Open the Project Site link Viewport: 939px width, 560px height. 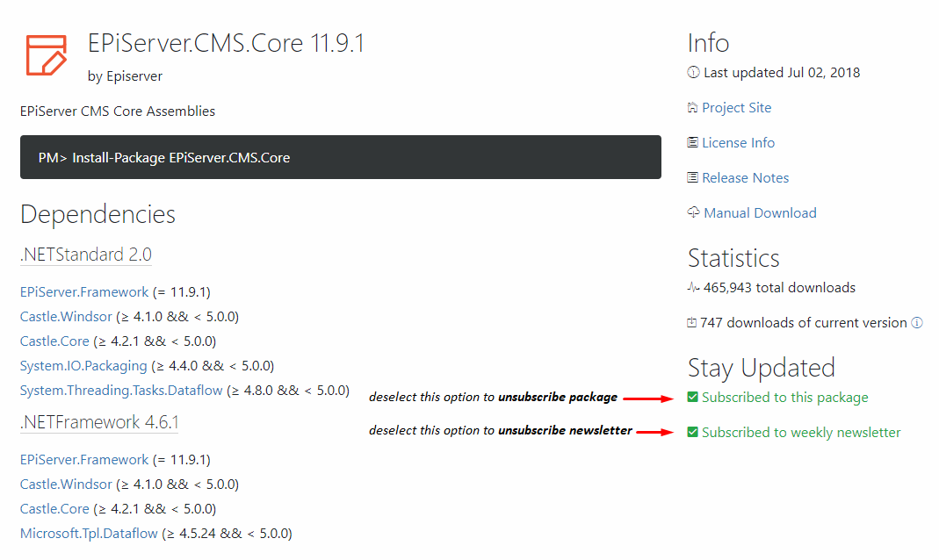736,108
